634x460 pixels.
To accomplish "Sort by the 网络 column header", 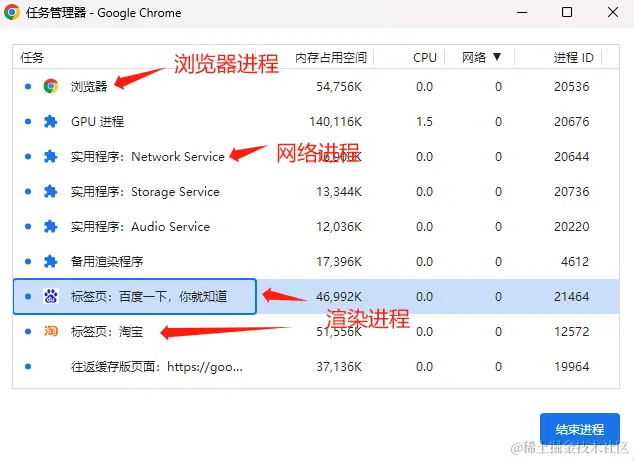I will (x=474, y=57).
